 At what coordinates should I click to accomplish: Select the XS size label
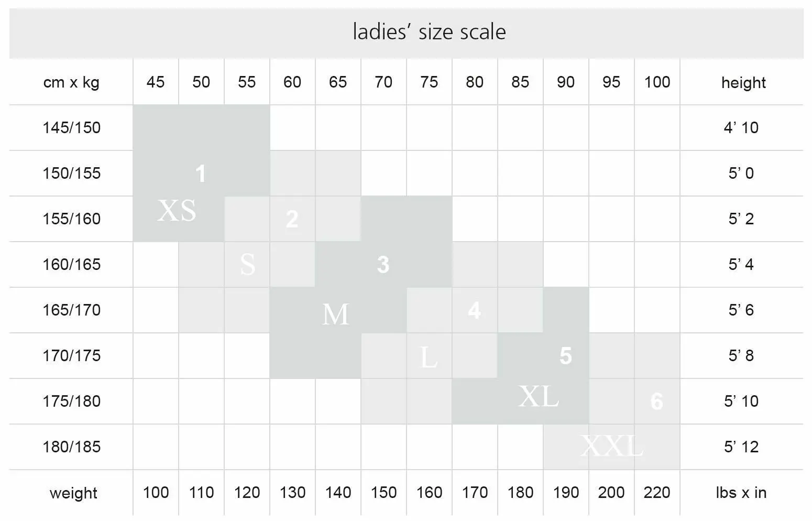click(x=177, y=211)
